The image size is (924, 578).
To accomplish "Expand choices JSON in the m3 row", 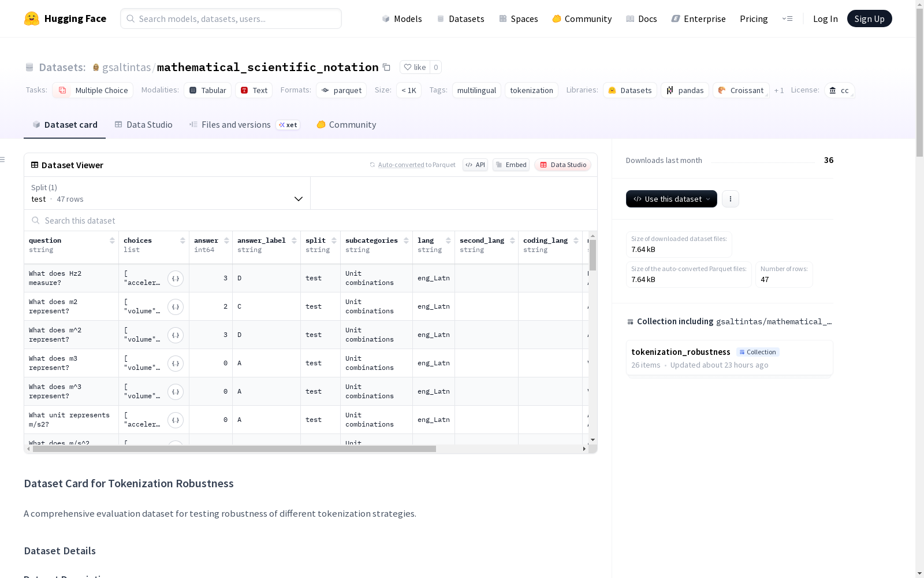I will tap(176, 364).
